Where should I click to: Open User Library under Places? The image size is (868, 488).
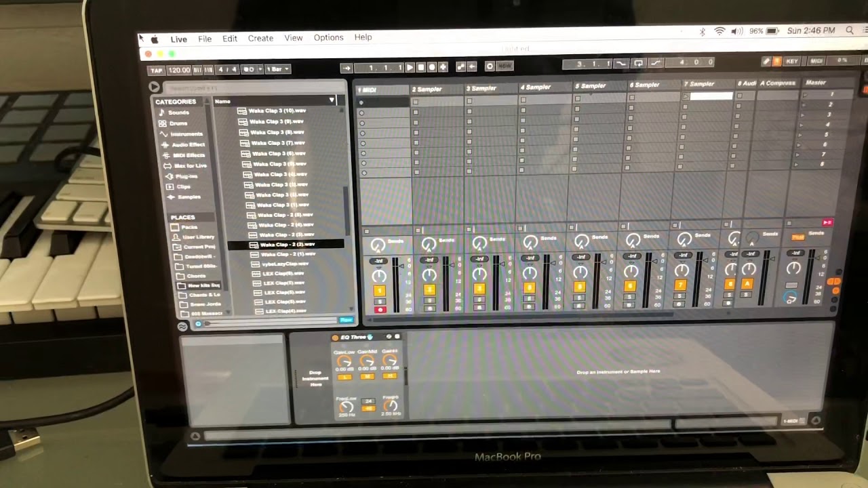click(x=194, y=237)
